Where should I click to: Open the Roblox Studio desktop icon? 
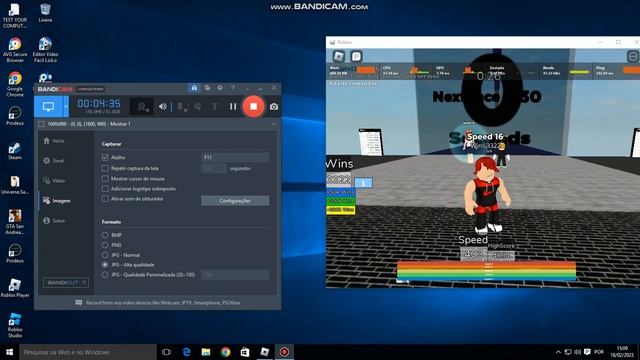click(x=15, y=325)
